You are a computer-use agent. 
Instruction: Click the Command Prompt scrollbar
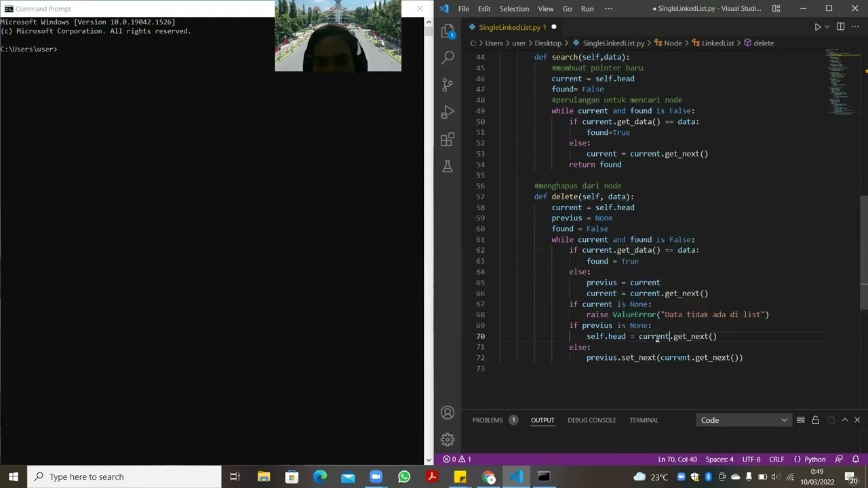(429, 241)
